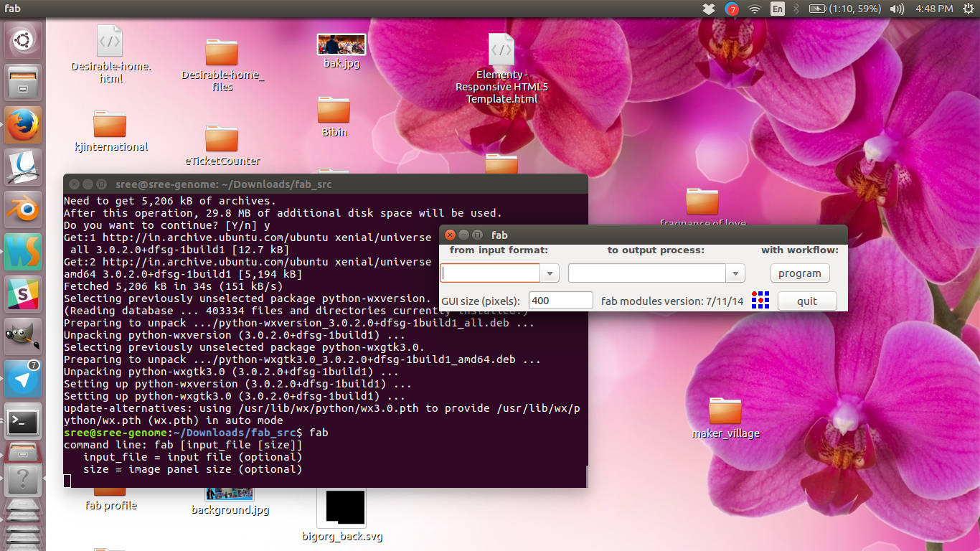Viewport: 980px width, 551px height.
Task: Minimize the fab window
Action: (x=463, y=235)
